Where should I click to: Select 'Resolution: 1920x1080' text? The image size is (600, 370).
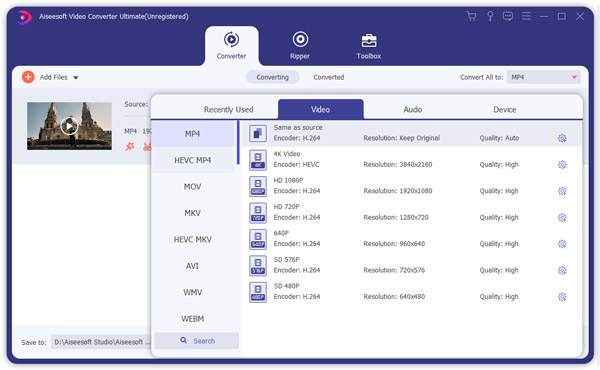coord(398,191)
